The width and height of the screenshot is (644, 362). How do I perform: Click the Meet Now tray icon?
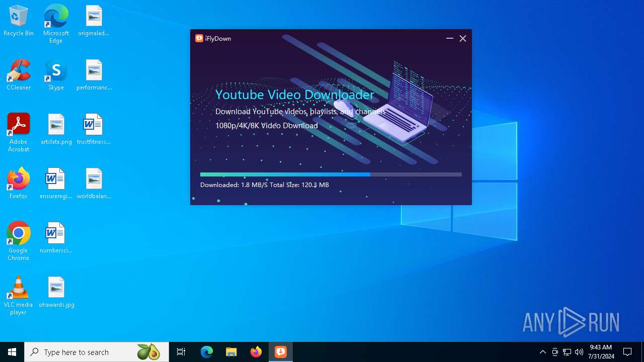555,352
